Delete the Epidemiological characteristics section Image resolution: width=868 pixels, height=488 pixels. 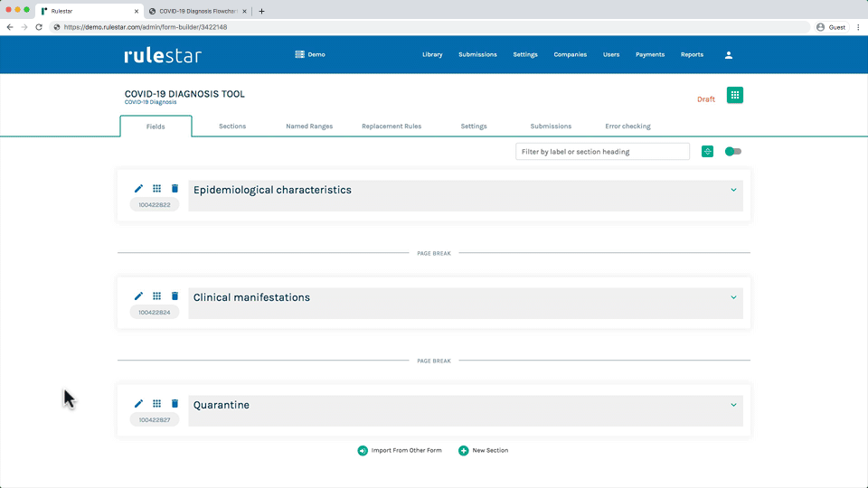pos(175,189)
